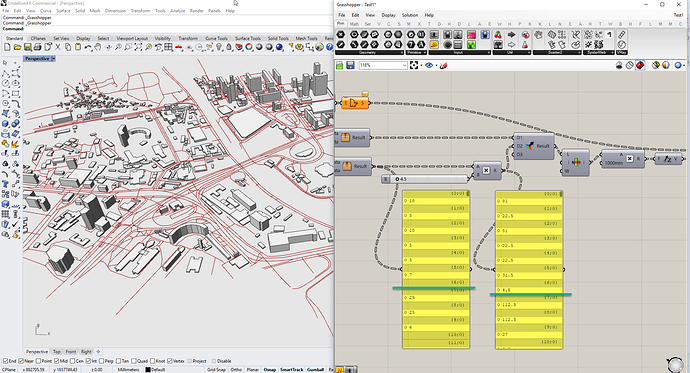Click the Save disk icon in Rhino toolbar

(27, 47)
